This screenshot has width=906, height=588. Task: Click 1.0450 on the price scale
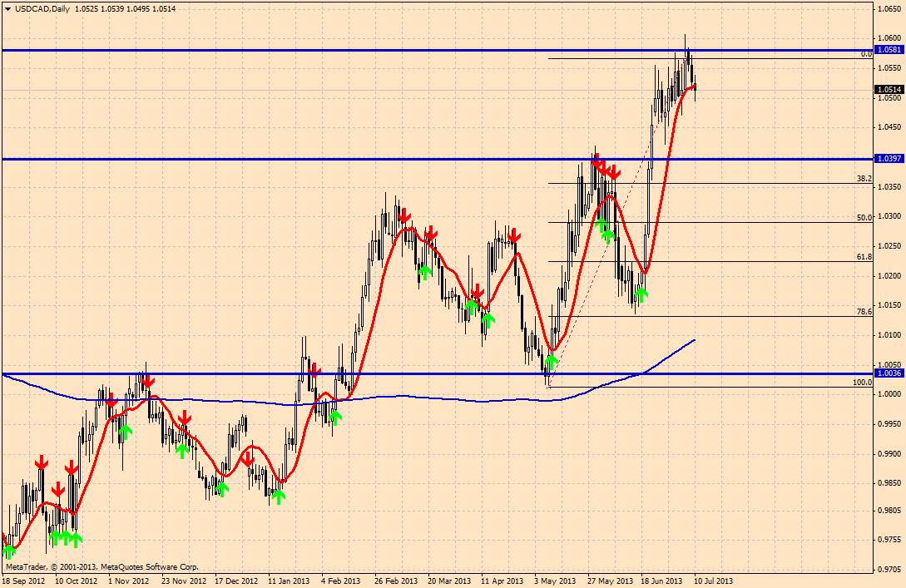click(889, 127)
